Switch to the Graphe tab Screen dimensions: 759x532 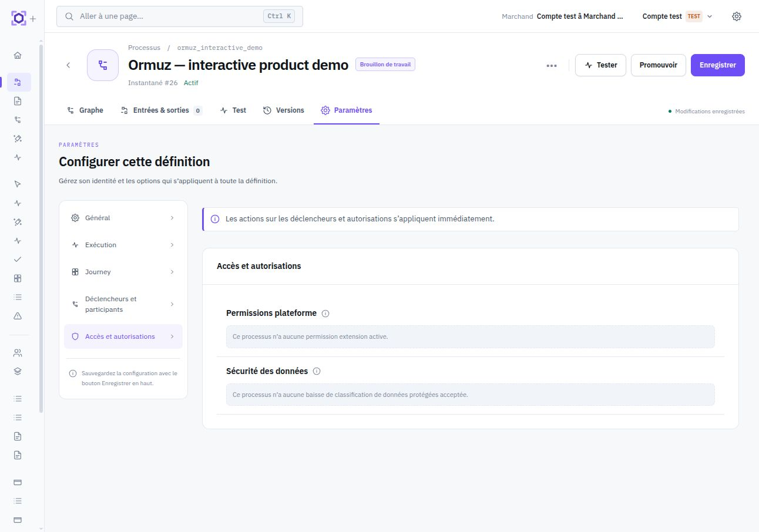pyautogui.click(x=85, y=110)
